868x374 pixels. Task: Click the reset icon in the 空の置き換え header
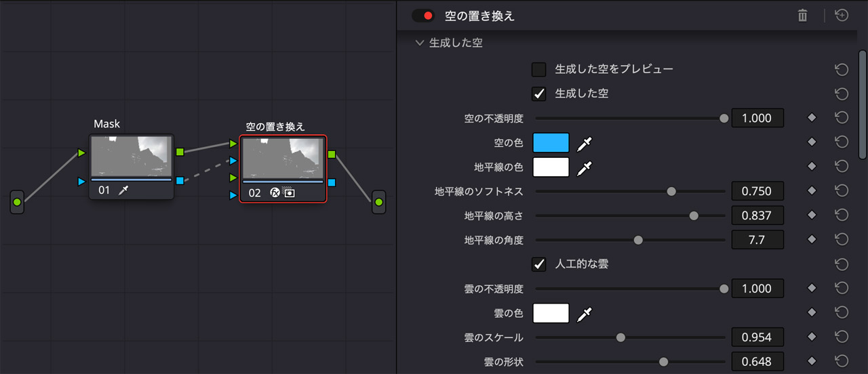click(842, 16)
